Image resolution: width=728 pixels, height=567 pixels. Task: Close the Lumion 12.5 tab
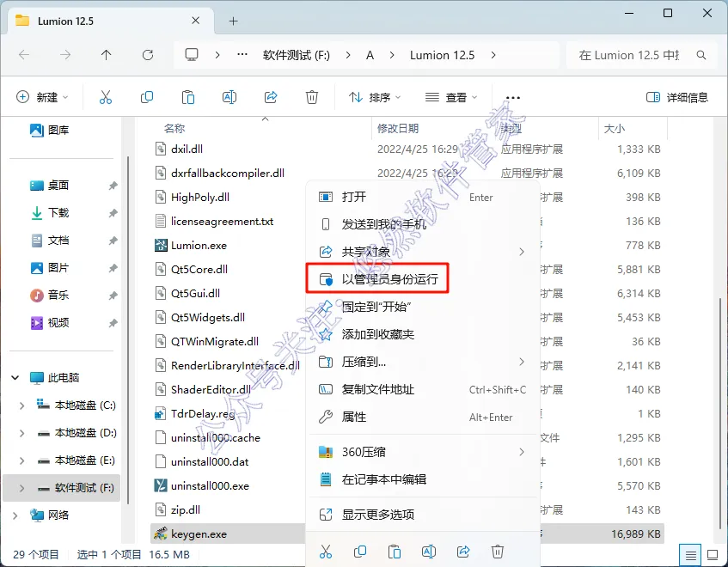pos(195,21)
